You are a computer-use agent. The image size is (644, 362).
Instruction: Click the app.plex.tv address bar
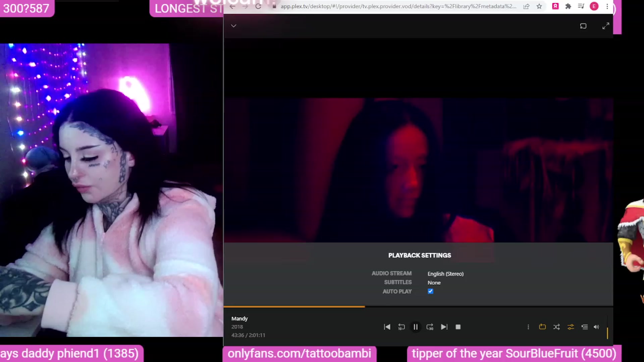coord(398,6)
